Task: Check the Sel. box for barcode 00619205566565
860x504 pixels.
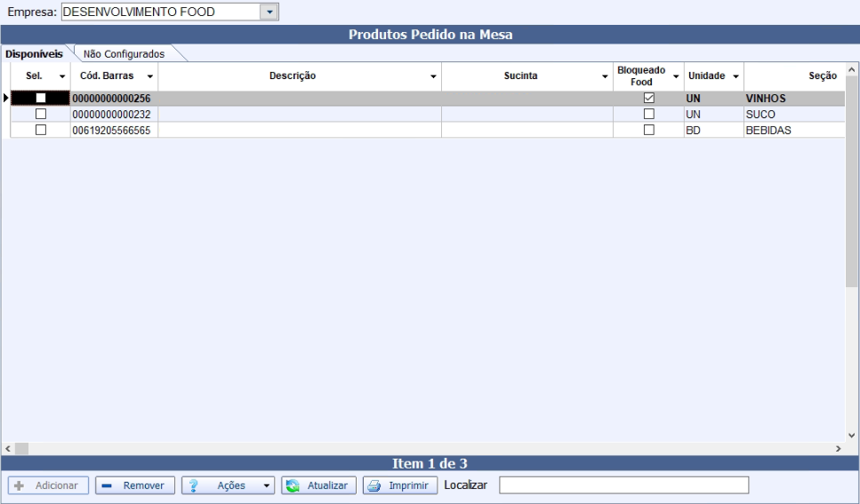Action: tap(40, 130)
